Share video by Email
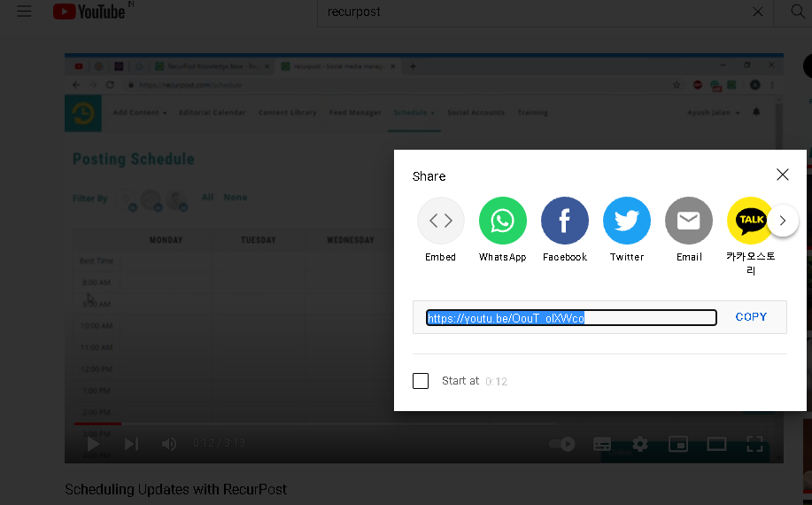 coord(689,230)
